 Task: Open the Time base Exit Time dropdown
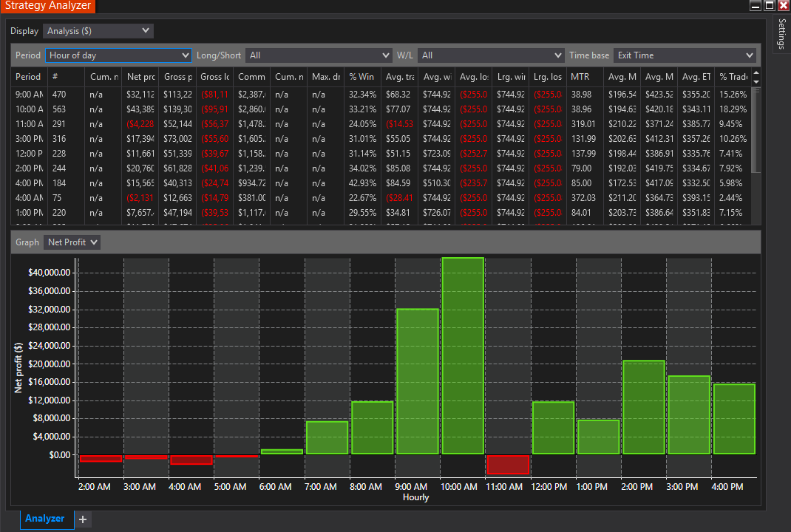coord(685,55)
